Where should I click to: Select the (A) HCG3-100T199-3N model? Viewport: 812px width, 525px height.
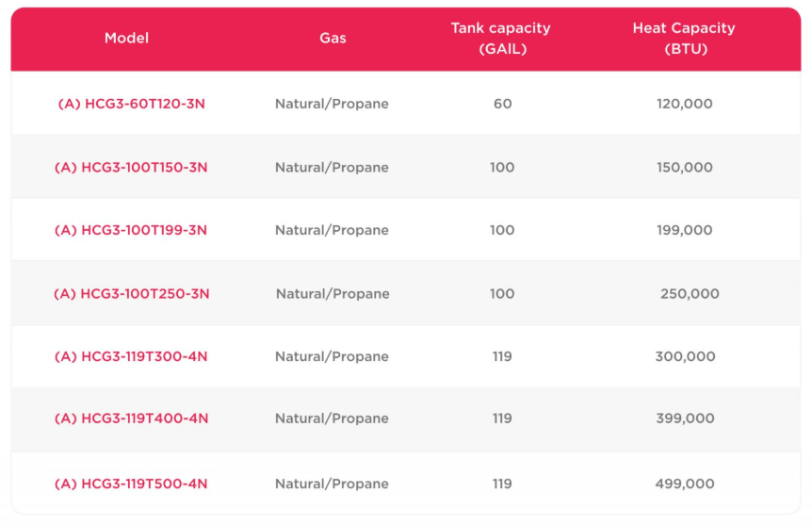pos(131,230)
